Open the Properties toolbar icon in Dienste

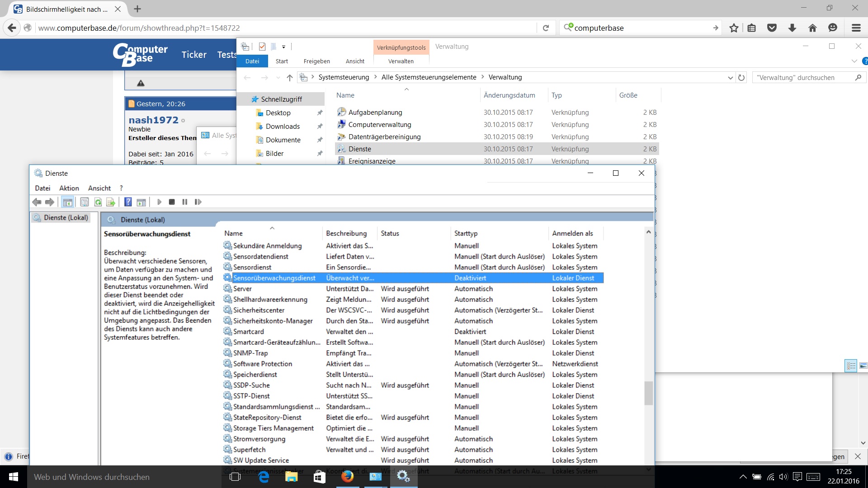point(85,202)
